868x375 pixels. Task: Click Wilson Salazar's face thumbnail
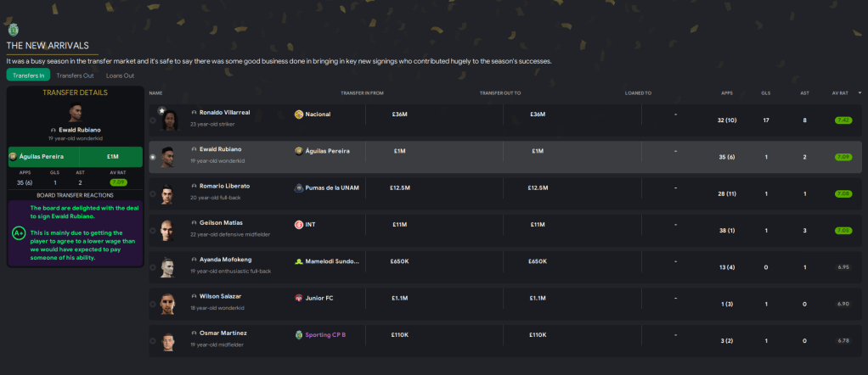coord(167,304)
